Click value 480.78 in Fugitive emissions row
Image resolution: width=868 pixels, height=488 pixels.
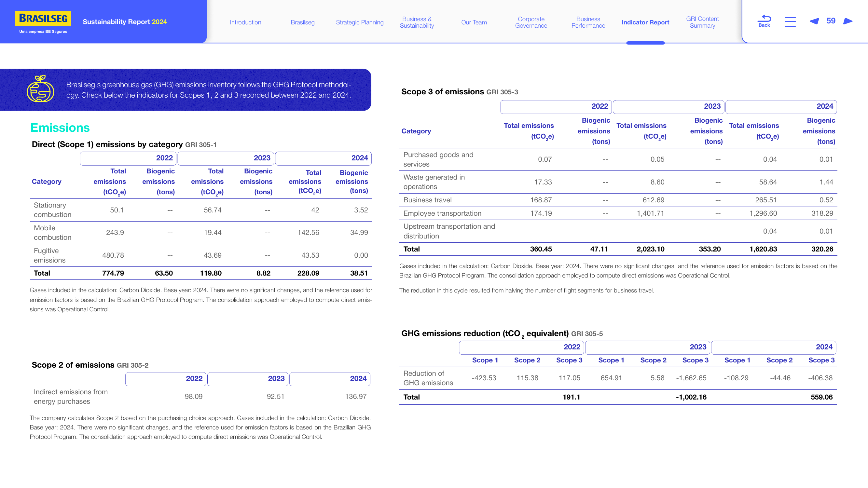coord(113,255)
